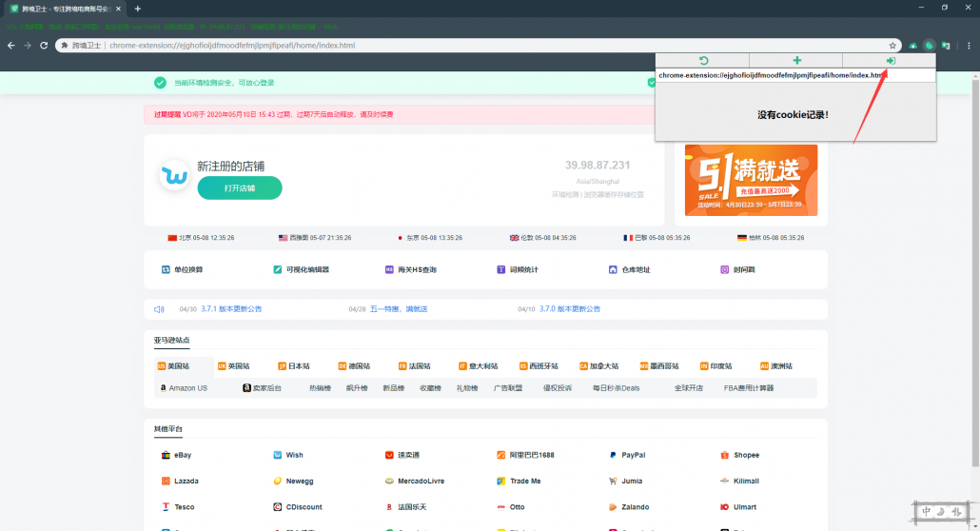The image size is (980, 531).
Task: Open the 热销榜 link
Action: pos(320,388)
